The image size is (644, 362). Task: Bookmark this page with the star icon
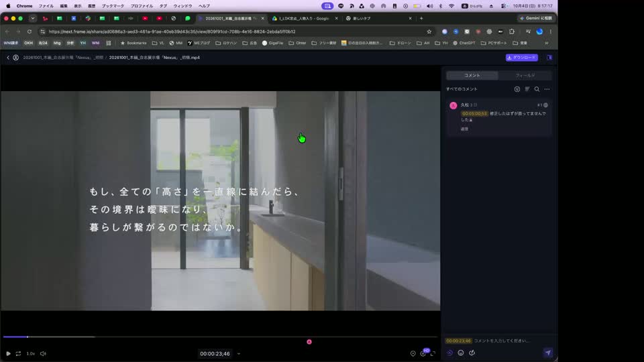pos(429,32)
